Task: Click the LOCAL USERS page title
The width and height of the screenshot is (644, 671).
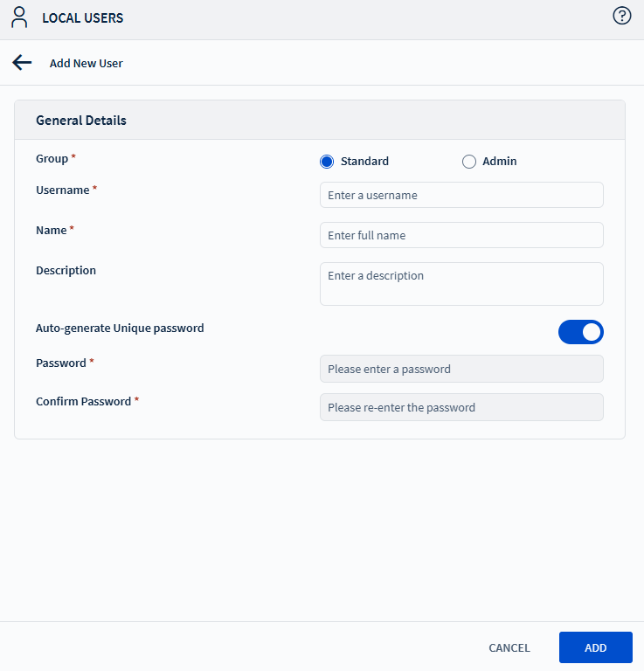Action: pyautogui.click(x=83, y=17)
